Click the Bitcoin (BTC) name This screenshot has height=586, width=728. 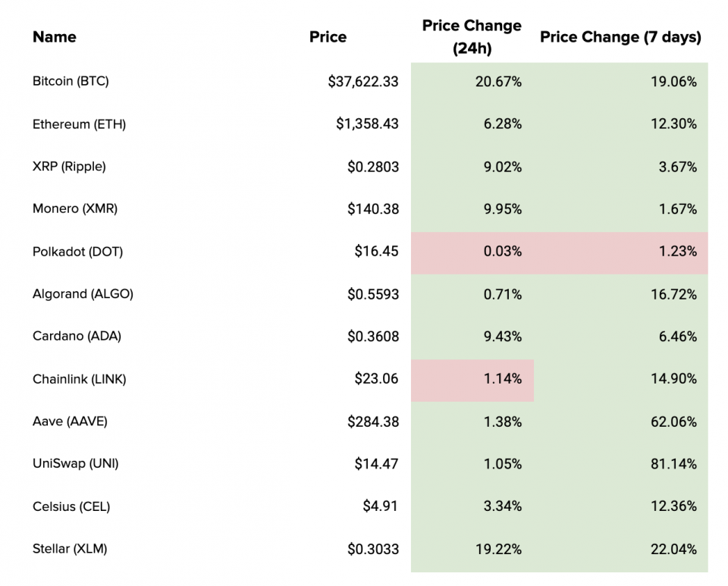pyautogui.click(x=71, y=81)
